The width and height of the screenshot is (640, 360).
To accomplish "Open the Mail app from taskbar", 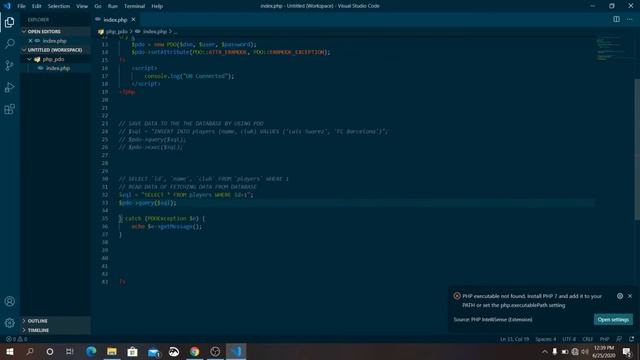I will [153, 351].
